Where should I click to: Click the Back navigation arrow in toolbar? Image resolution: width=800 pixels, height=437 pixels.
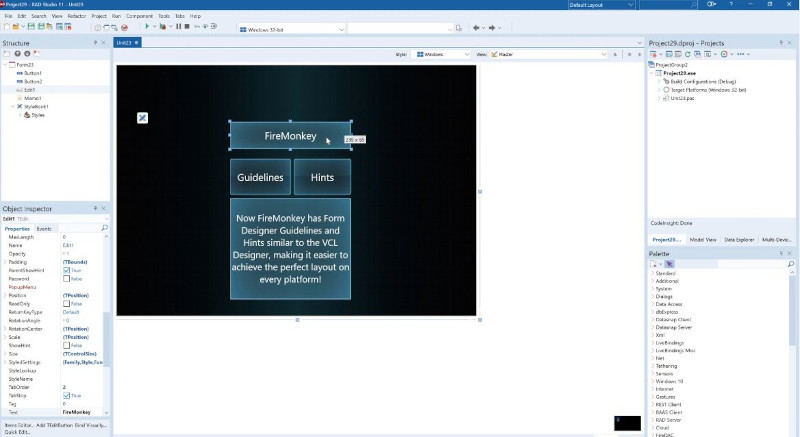click(476, 28)
